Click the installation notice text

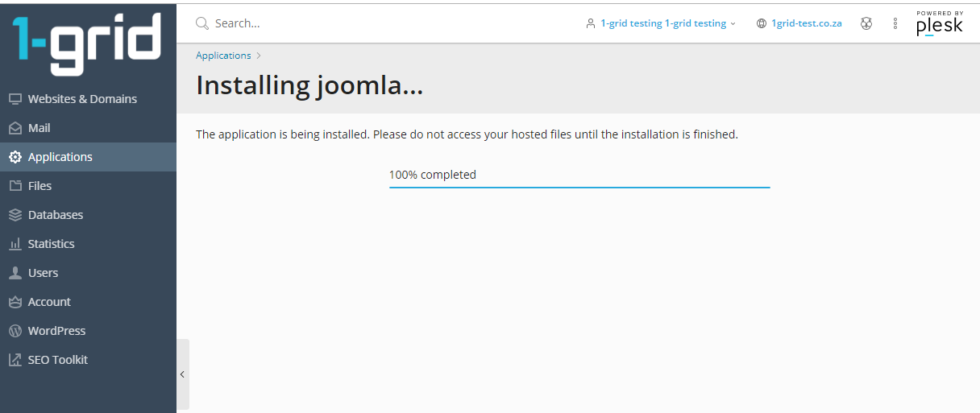click(467, 134)
